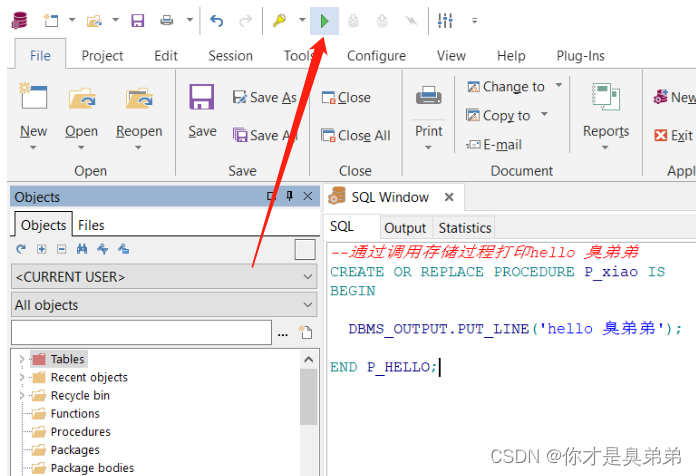
Task: Open the Edit ribbon tab
Action: coord(166,56)
